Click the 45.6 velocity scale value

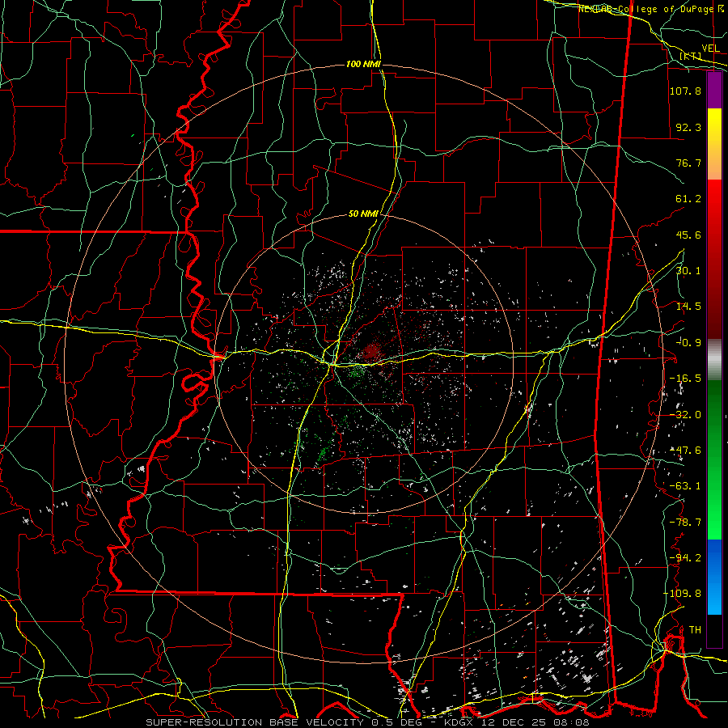point(688,235)
